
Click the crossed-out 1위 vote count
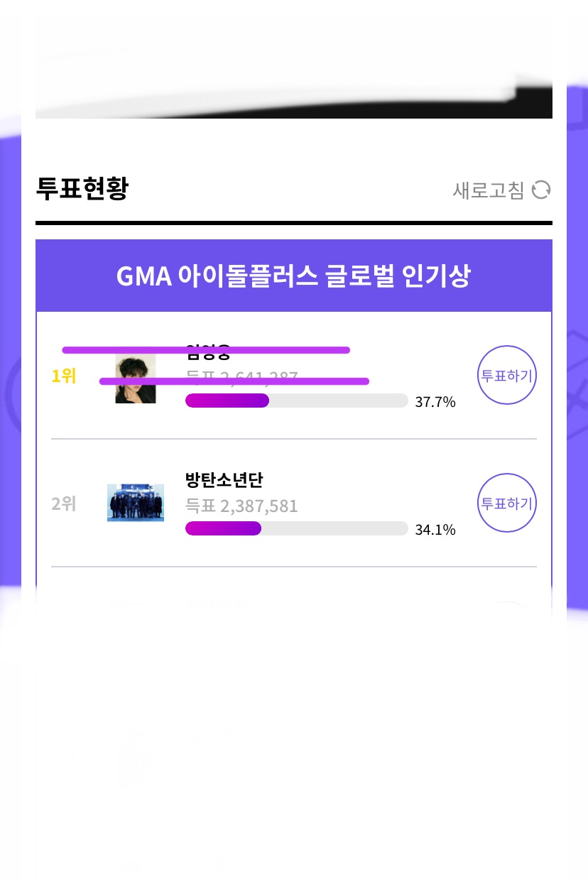241,377
